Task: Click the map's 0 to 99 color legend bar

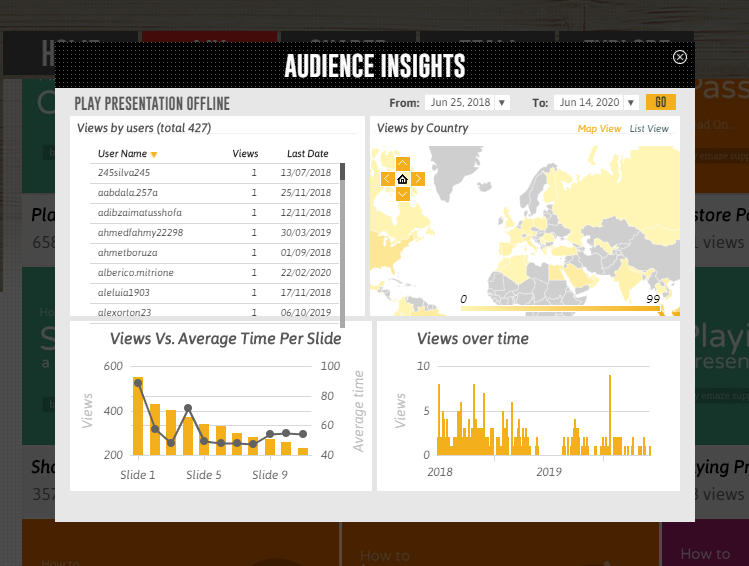Action: (x=560, y=309)
